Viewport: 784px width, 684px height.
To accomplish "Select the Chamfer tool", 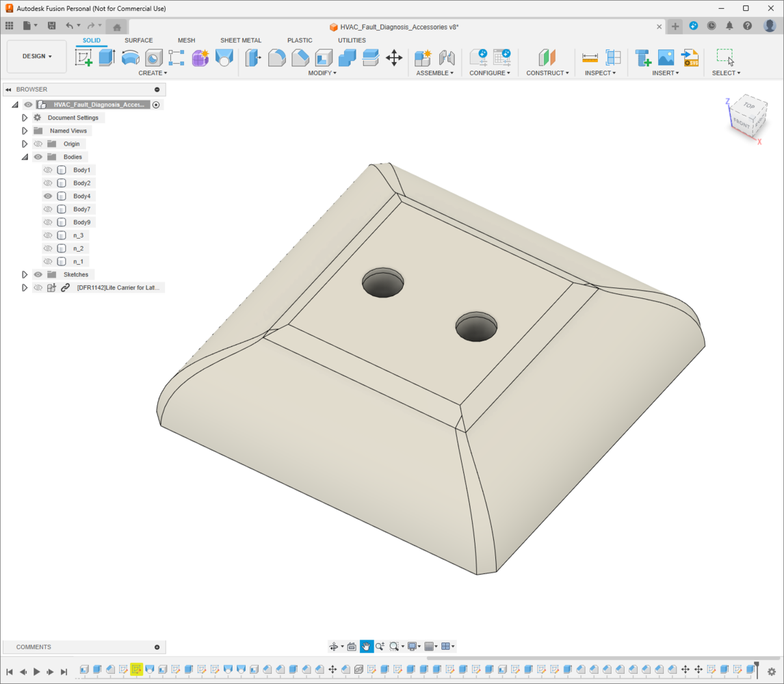I will [300, 58].
